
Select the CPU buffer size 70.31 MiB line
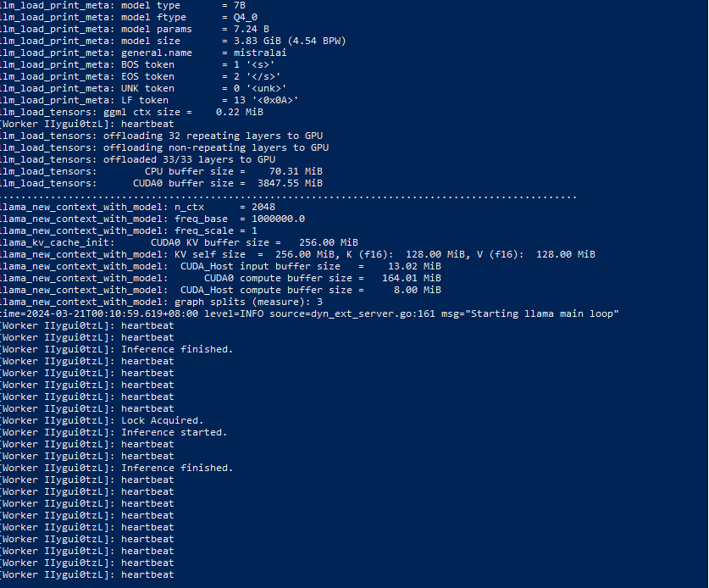161,171
